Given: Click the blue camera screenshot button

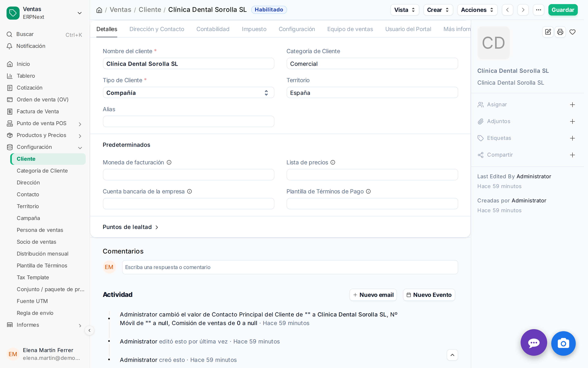Looking at the screenshot, I should pyautogui.click(x=563, y=343).
